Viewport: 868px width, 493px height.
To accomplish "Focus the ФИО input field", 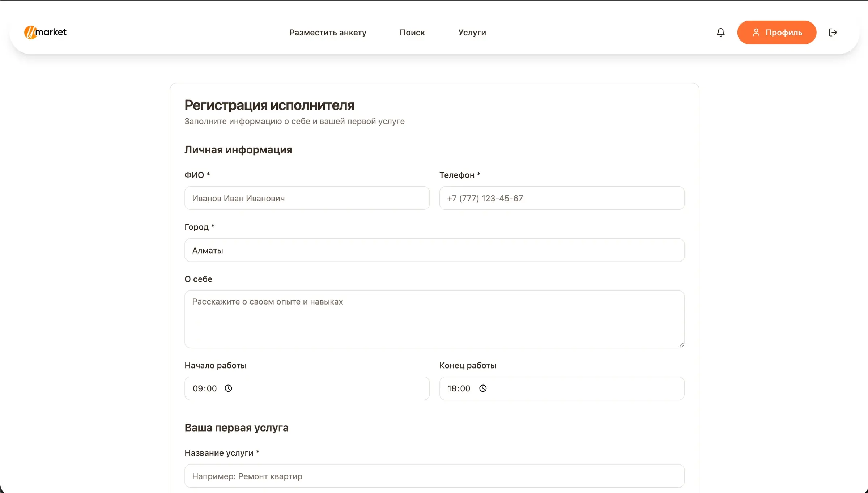I will click(x=307, y=198).
